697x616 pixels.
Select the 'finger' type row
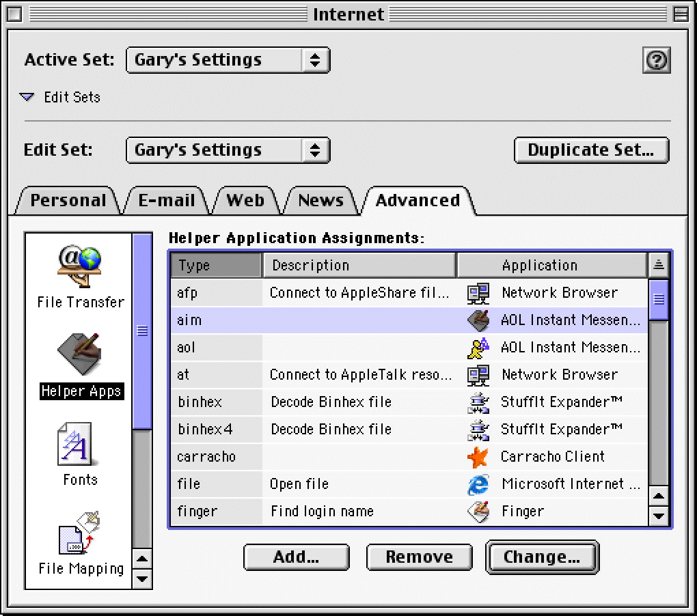(x=409, y=512)
